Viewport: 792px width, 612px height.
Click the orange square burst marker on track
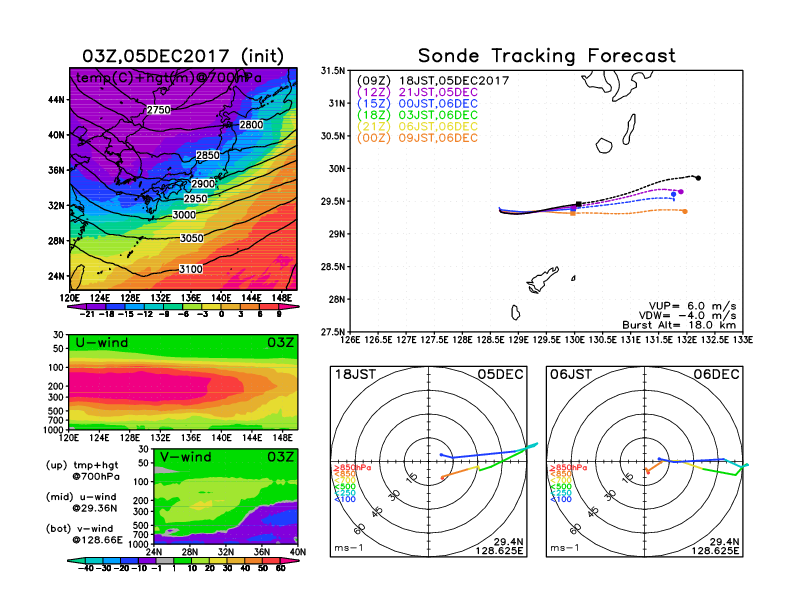tap(573, 213)
